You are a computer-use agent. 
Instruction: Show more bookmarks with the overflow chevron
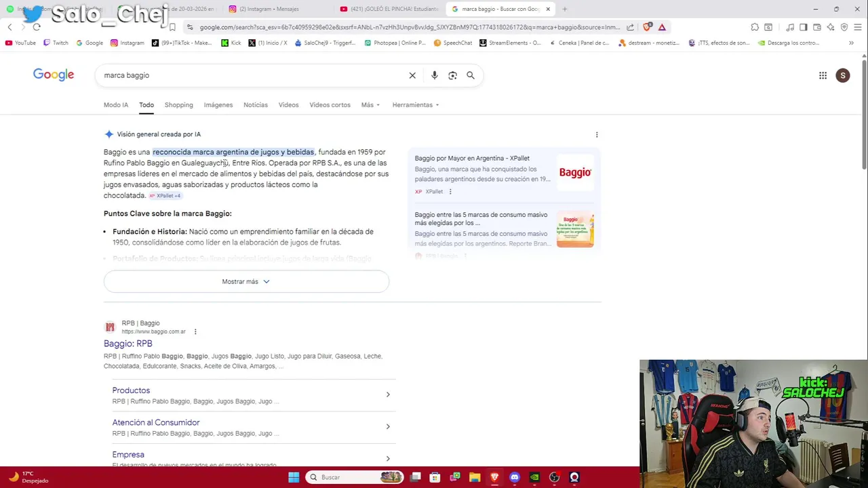click(x=851, y=43)
